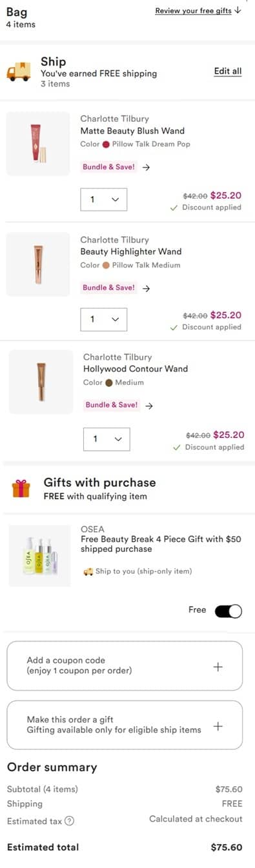Viewport: 255px width, 868px height.
Task: Click the plus icon for Make this order a gift
Action: coord(218,726)
